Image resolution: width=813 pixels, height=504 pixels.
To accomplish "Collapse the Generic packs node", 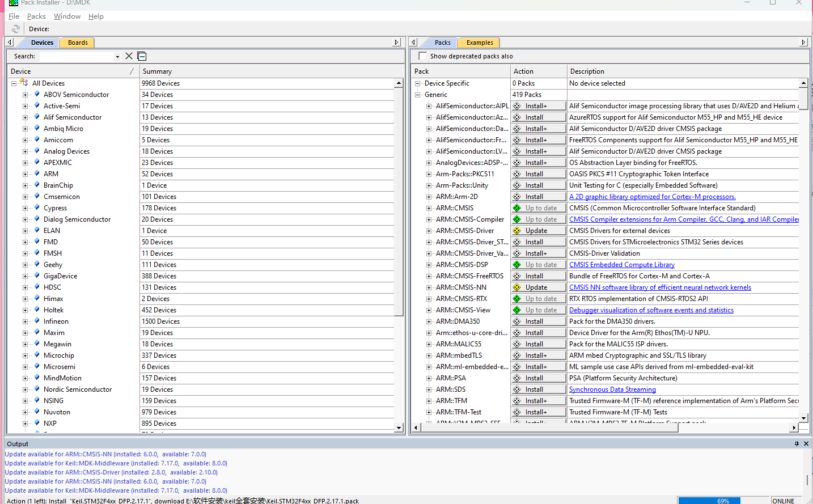I will [x=418, y=95].
